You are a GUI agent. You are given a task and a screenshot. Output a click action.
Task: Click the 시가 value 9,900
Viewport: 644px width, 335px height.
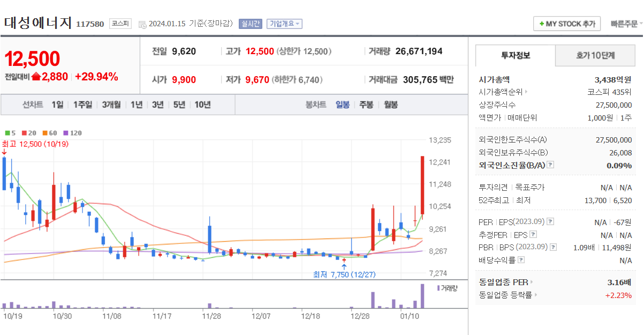coord(184,80)
